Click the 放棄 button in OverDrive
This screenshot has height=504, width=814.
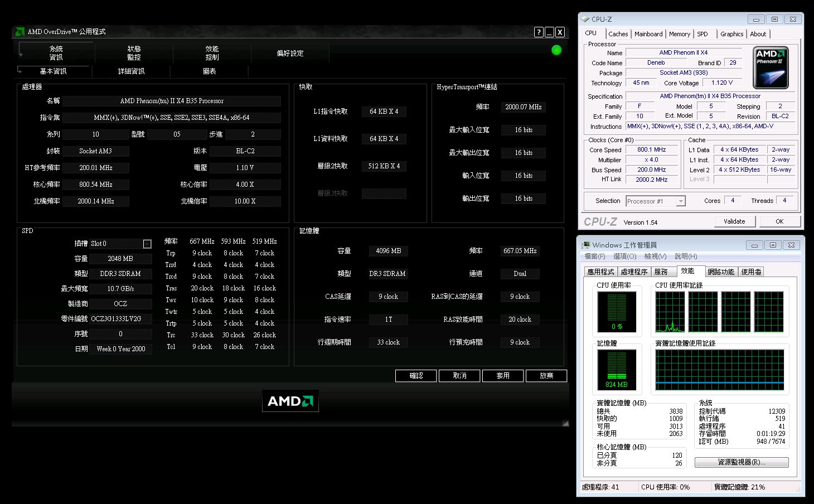[x=546, y=376]
